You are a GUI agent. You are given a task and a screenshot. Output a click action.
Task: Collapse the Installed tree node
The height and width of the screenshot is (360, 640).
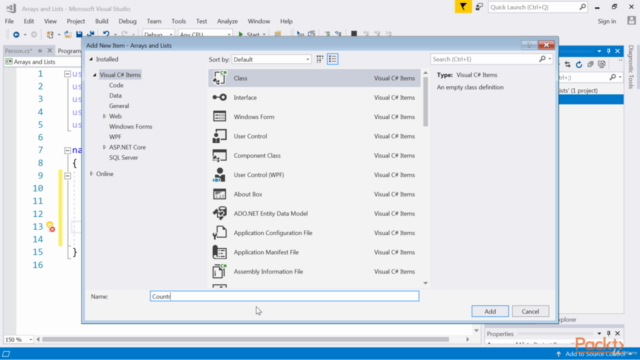pyautogui.click(x=91, y=59)
